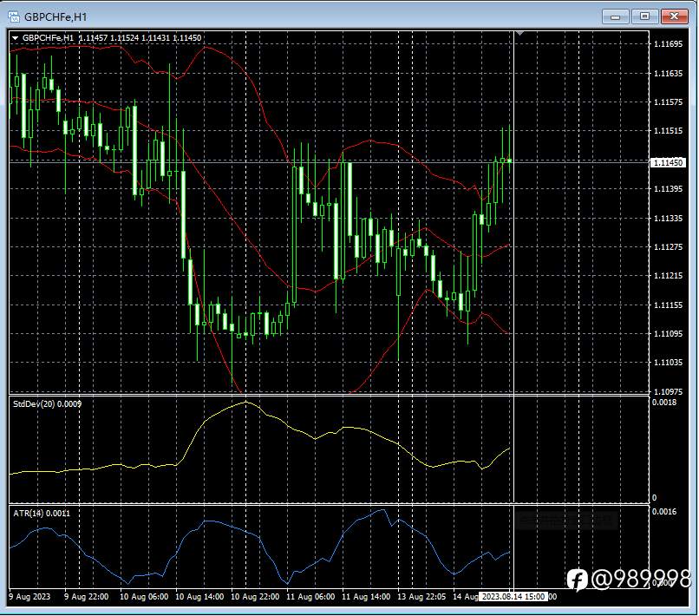Click the StdDev(20) 0.0009 indicator label
This screenshot has width=699, height=616.
click(47, 404)
